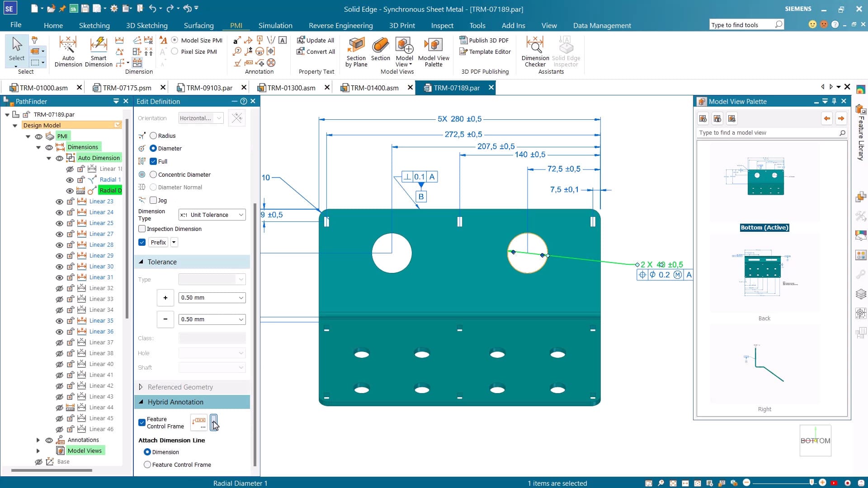Screen dimensions: 868x488
Task: Uncheck the Full checkbox in Edit Definition
Action: coord(154,161)
